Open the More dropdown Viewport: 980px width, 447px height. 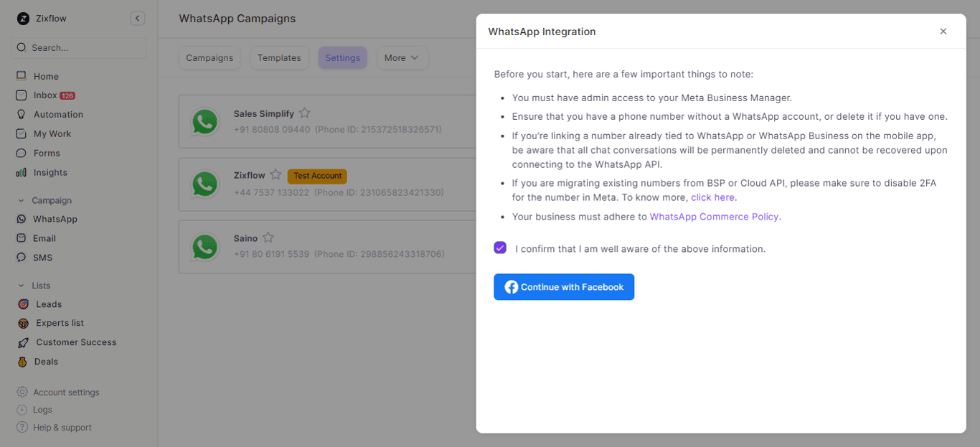(x=402, y=58)
